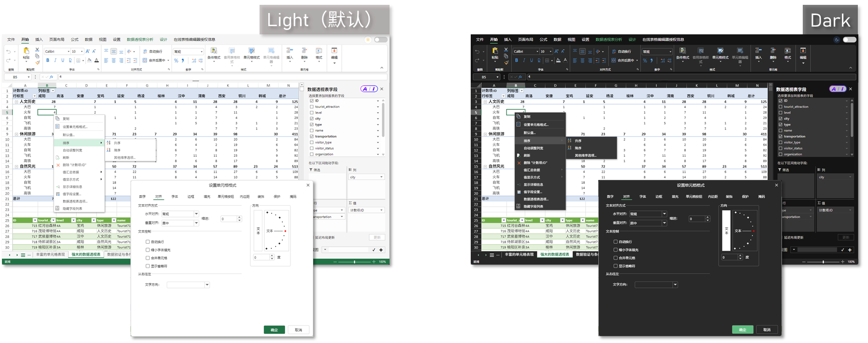Uncheck the city field in dark pivot panel

781,119
